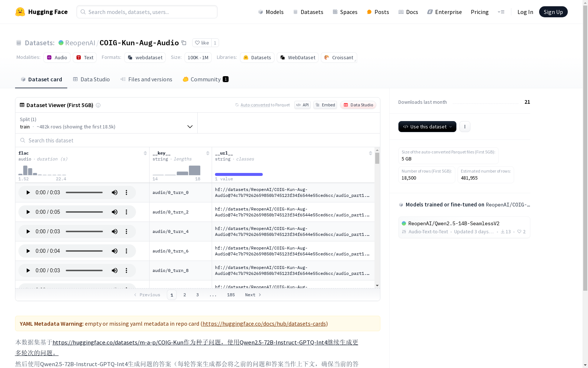588x368 pixels.
Task: Mute the audio/0_turn_8 audio player
Action: coord(115,270)
